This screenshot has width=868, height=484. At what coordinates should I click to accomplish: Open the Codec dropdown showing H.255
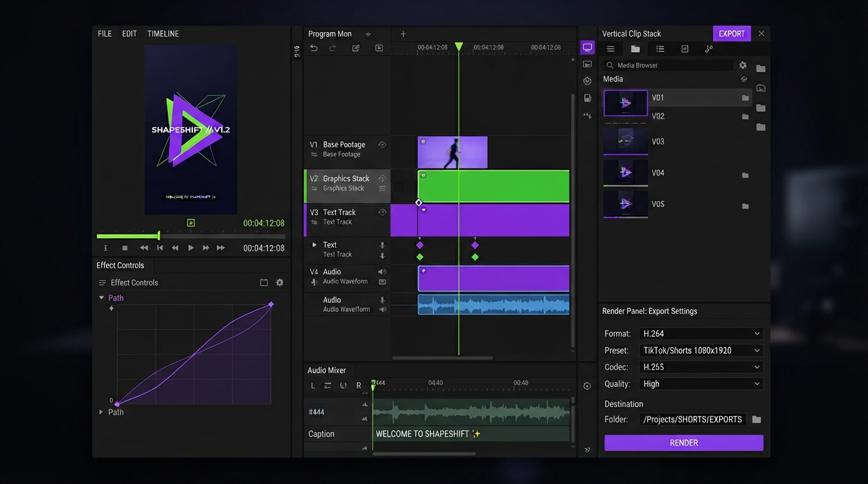(x=701, y=367)
